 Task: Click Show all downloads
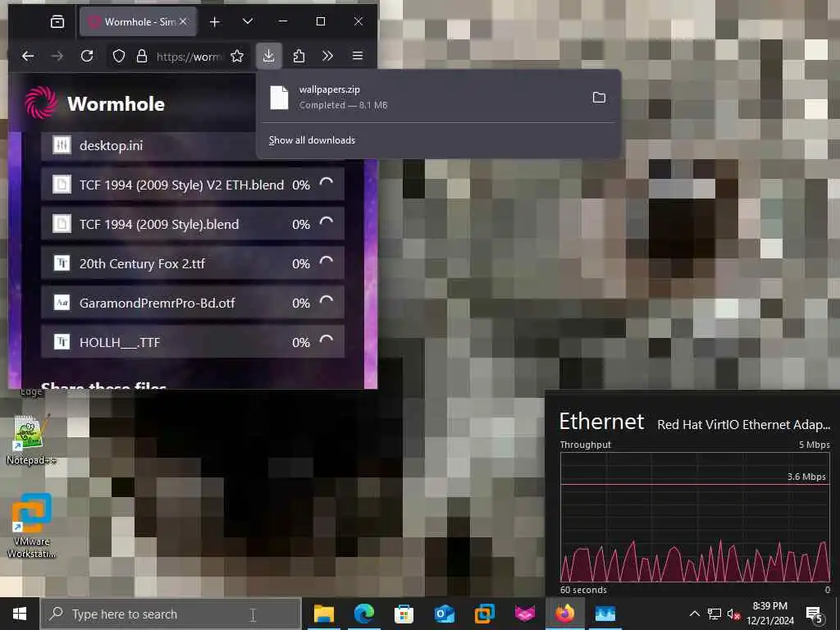[x=312, y=140]
